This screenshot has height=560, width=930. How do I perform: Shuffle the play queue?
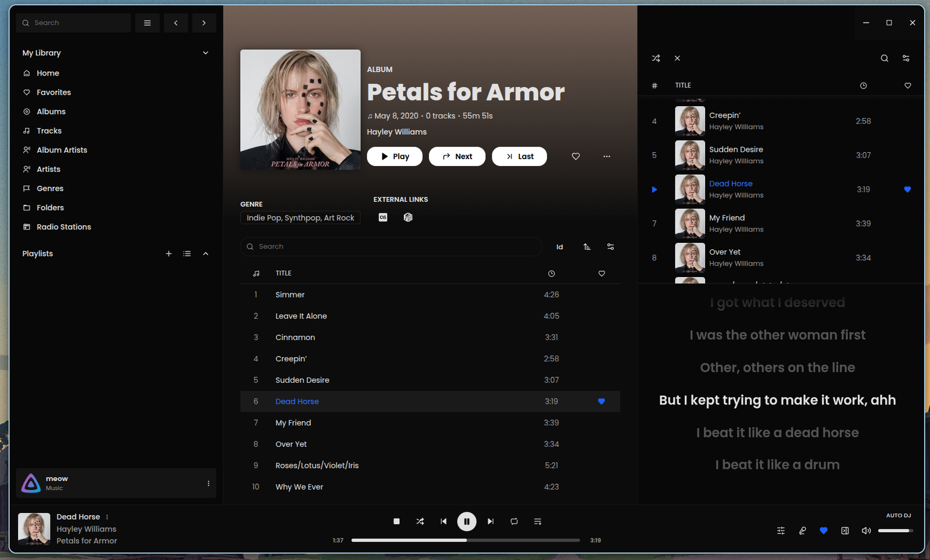[x=656, y=58]
